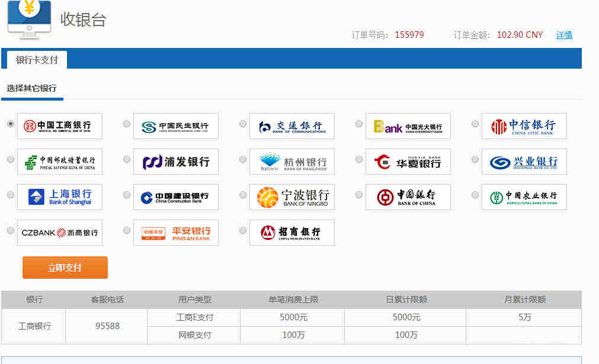Choose the China Merchants Bank logo
This screenshot has width=599, height=364.
pyautogui.click(x=292, y=233)
